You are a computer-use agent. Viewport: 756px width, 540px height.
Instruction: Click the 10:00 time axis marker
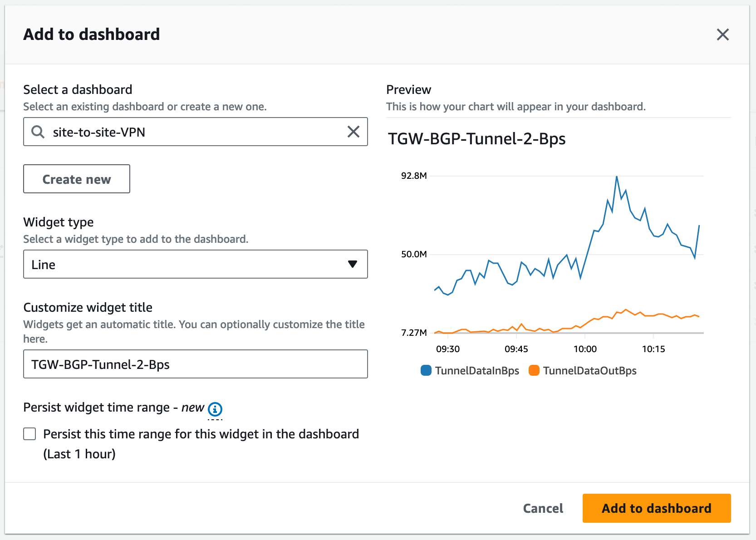[x=585, y=349]
